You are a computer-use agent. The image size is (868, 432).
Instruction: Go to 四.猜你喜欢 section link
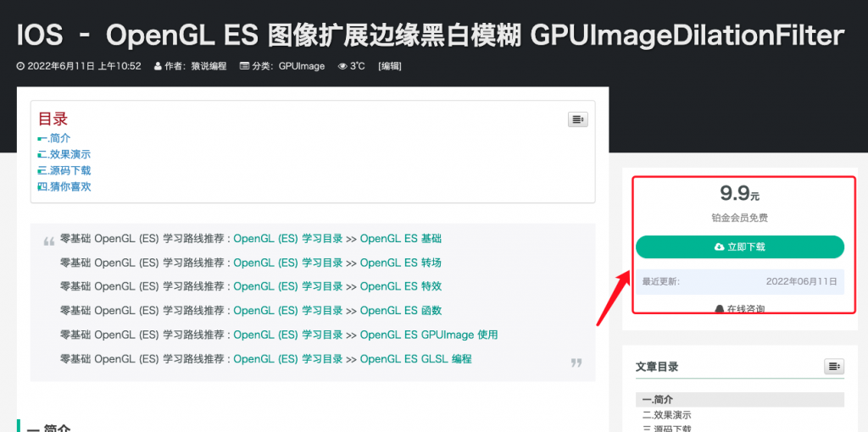64,186
